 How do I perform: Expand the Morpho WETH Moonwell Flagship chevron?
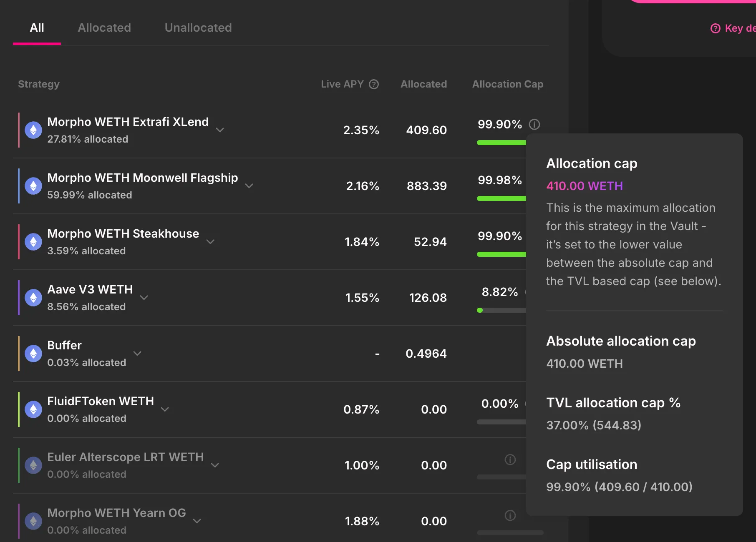point(249,186)
